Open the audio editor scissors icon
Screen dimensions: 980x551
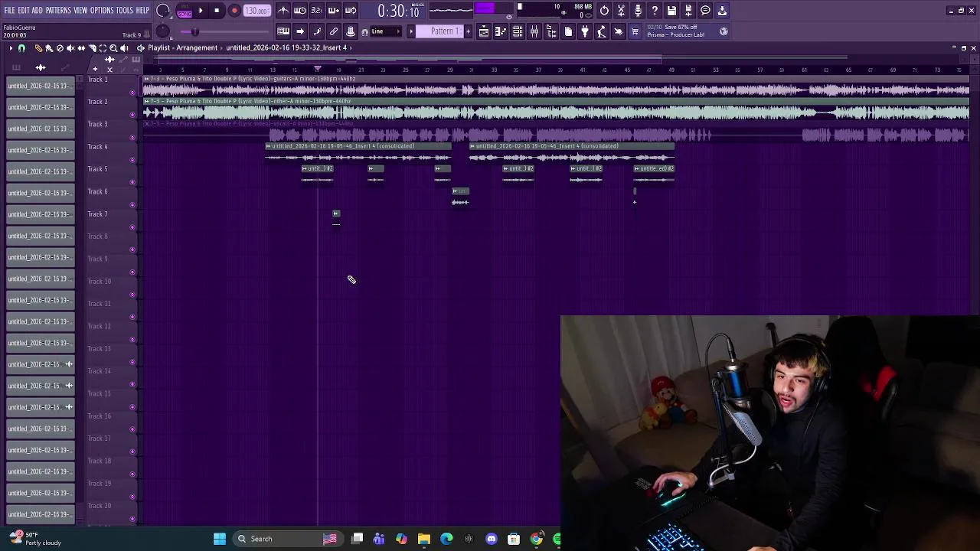(621, 11)
